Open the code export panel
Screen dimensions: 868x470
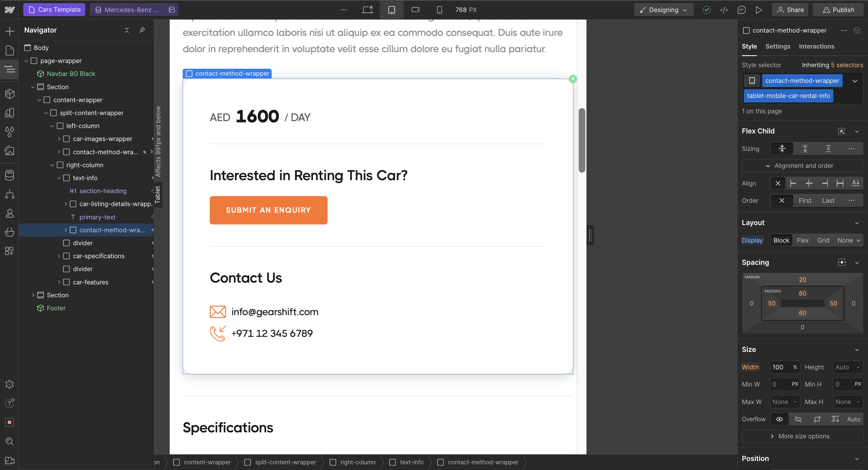(x=724, y=10)
